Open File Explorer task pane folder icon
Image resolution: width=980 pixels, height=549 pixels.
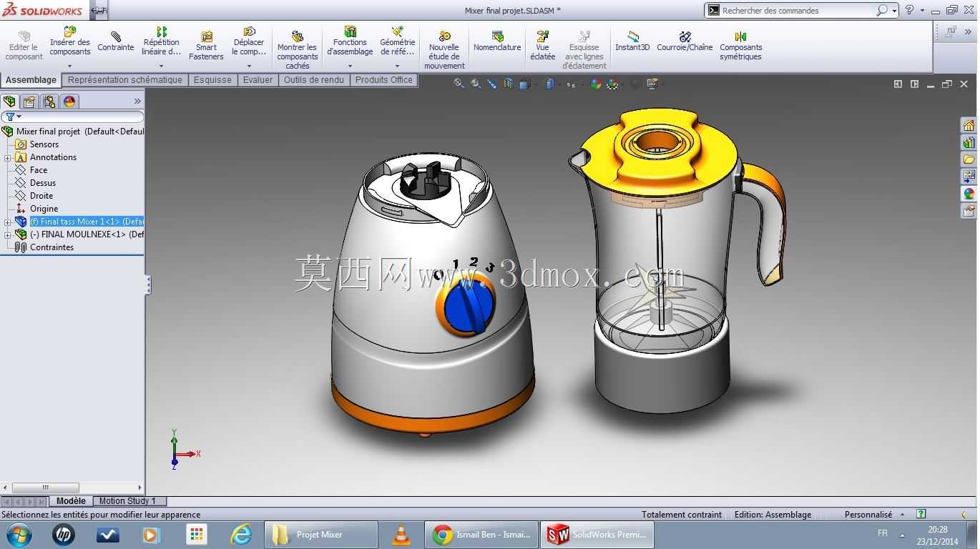(x=969, y=159)
